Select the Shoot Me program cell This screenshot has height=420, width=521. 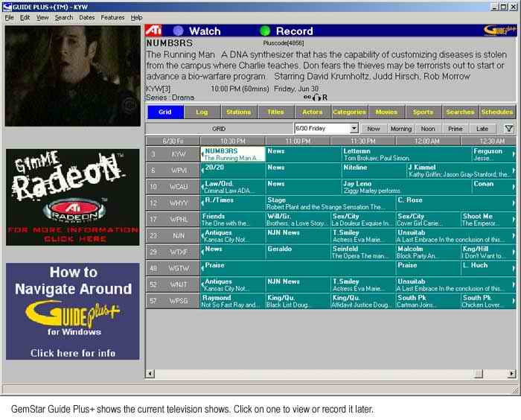click(488, 220)
